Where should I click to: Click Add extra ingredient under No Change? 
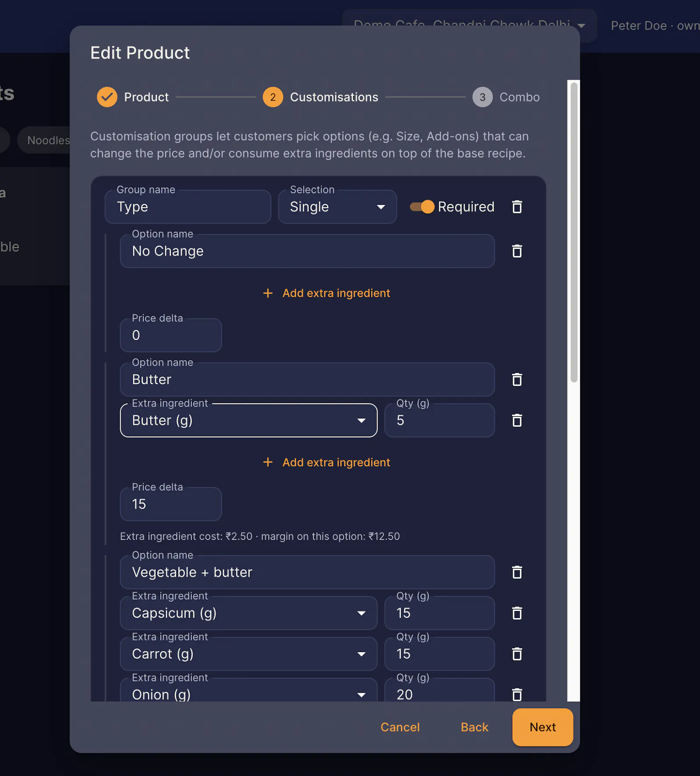(x=326, y=293)
